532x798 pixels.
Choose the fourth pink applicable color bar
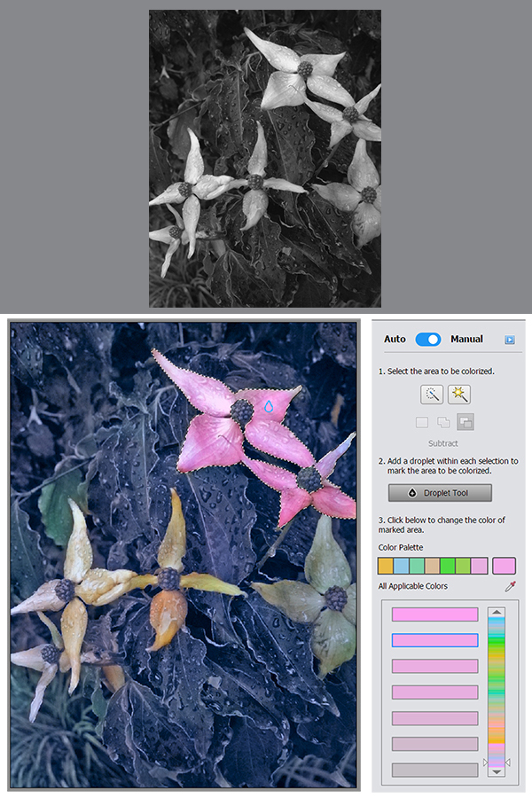[434, 692]
